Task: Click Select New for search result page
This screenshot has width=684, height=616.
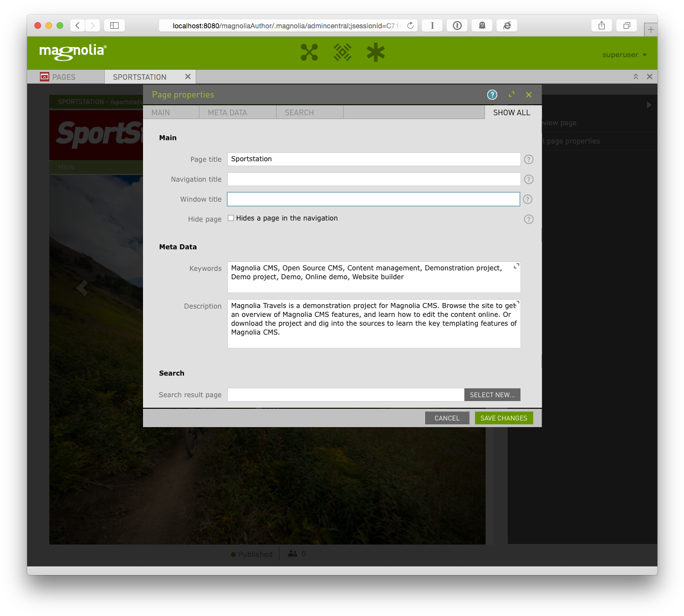Action: tap(492, 395)
